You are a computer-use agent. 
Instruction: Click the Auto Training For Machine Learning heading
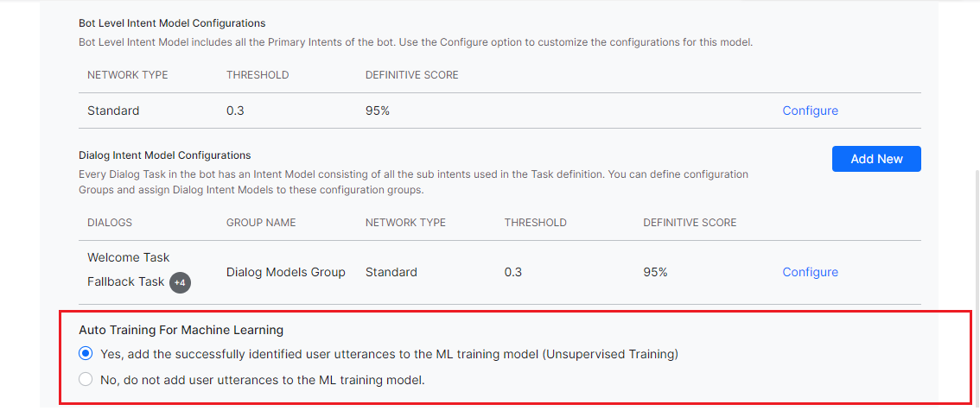click(x=181, y=329)
